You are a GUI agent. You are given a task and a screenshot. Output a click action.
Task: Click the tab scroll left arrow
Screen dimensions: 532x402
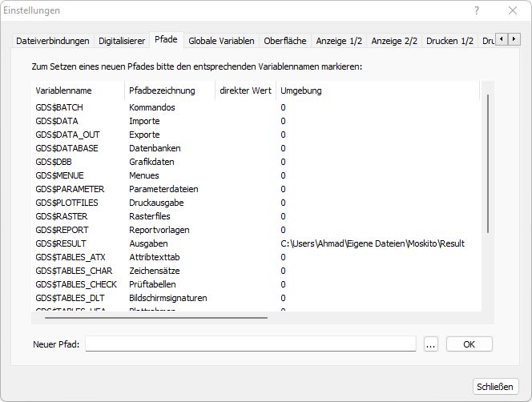tap(502, 39)
